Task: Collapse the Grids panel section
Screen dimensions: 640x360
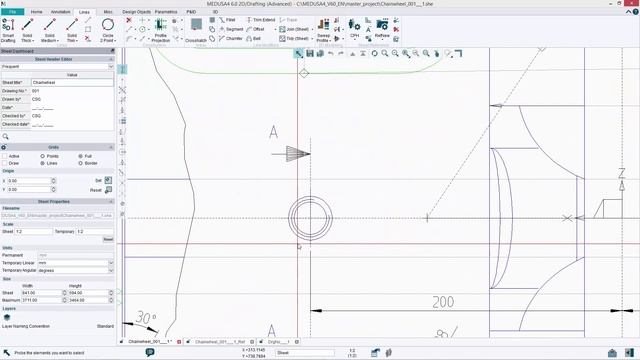Action: pyautogui.click(x=111, y=147)
